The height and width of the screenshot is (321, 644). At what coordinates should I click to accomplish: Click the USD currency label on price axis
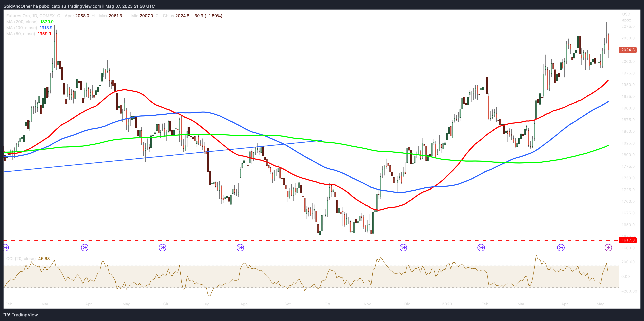(626, 14)
